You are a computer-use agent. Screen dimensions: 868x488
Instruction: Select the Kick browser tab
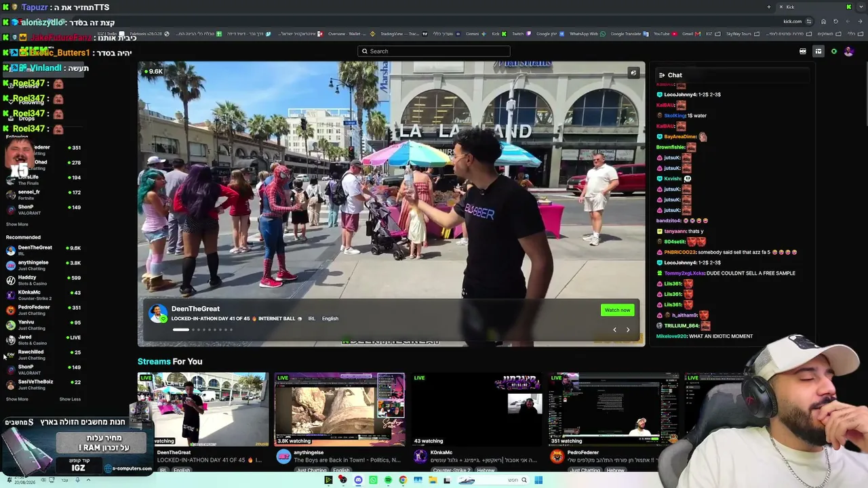[816, 7]
